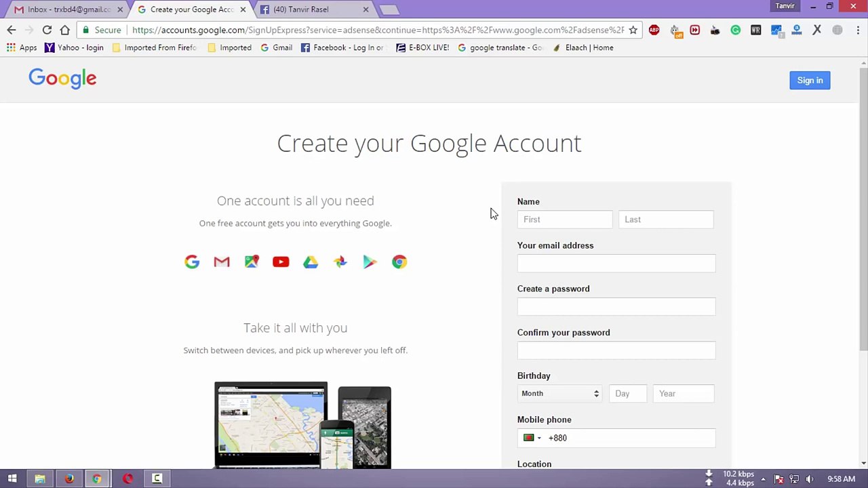
Task: Open Firefox from the taskbar
Action: [x=69, y=479]
